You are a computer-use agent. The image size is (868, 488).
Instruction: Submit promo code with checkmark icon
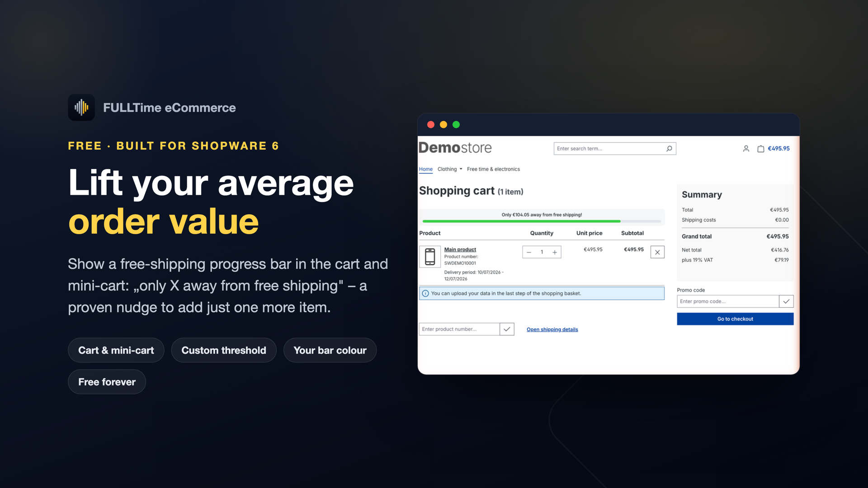[x=786, y=301]
